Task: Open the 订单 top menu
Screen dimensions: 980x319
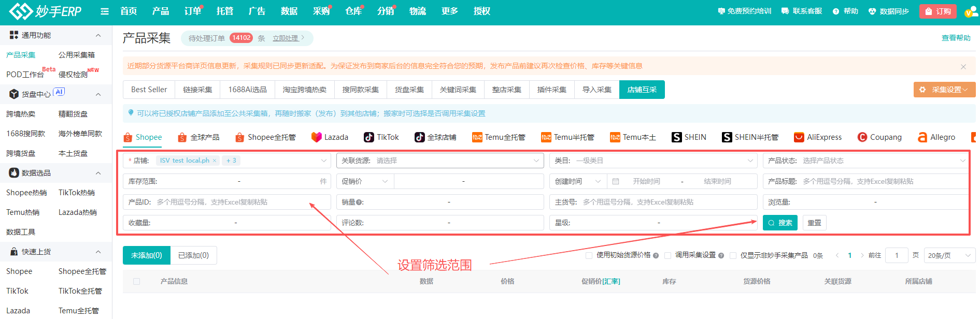Action: [193, 11]
